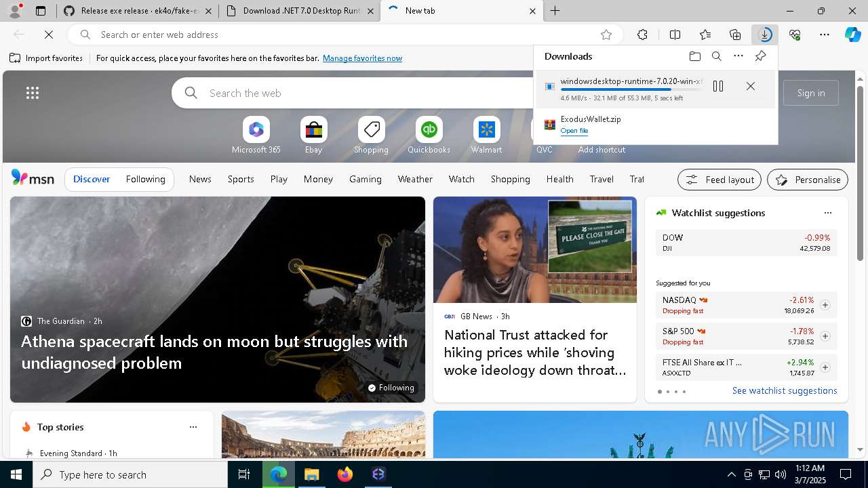Add this page to favorites star
Viewport: 868px width, 488px height.
[606, 35]
